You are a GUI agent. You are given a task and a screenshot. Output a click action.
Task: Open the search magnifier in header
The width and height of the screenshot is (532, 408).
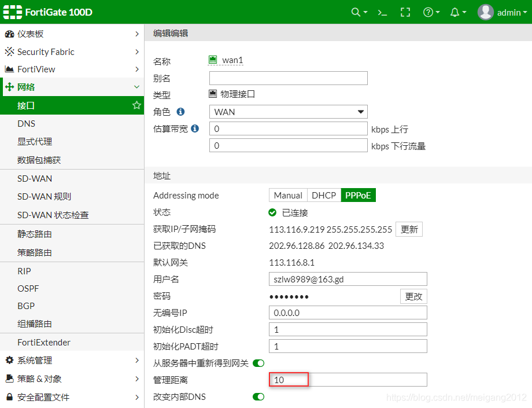coord(356,12)
